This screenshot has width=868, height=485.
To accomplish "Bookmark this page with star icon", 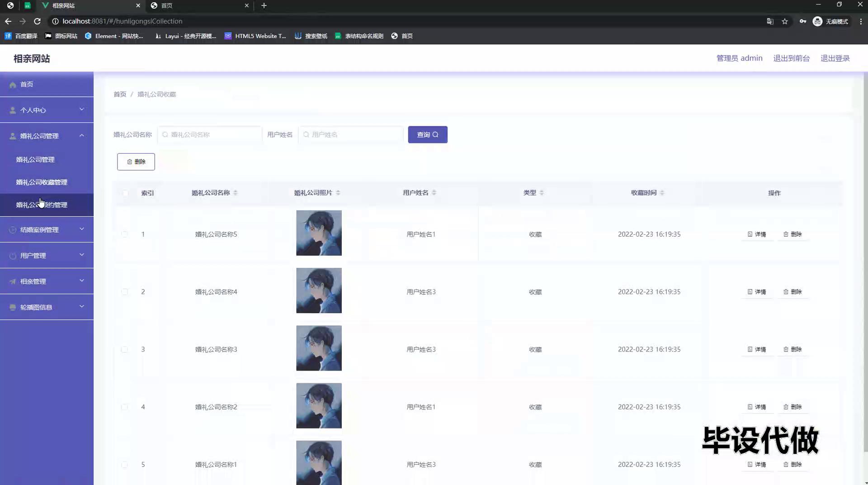I will point(785,21).
